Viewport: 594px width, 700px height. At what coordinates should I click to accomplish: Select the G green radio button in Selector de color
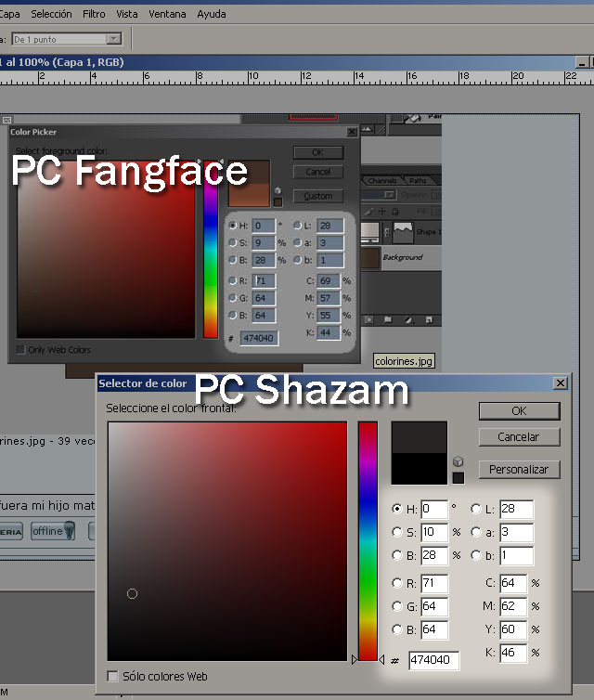click(396, 606)
